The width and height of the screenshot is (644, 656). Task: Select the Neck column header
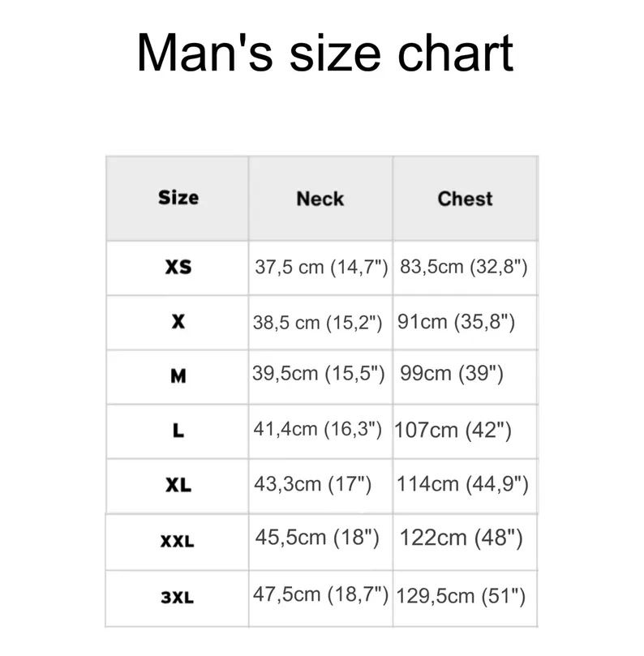click(x=320, y=199)
